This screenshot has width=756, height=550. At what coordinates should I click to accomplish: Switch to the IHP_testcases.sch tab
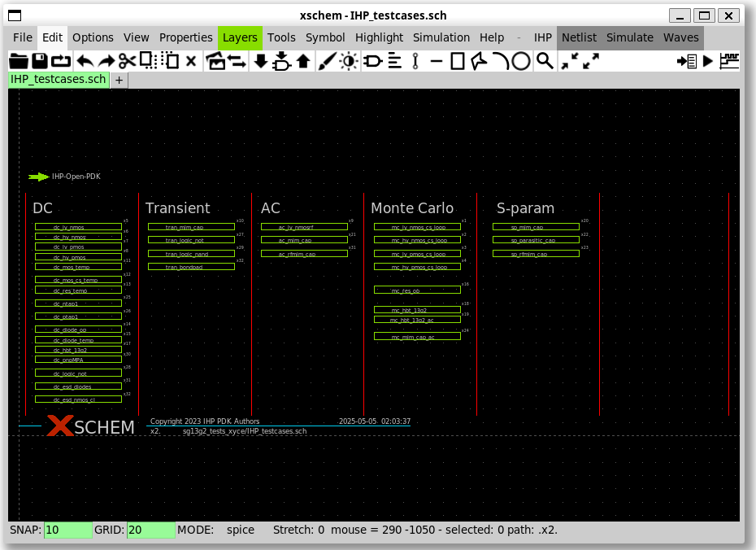tap(58, 80)
